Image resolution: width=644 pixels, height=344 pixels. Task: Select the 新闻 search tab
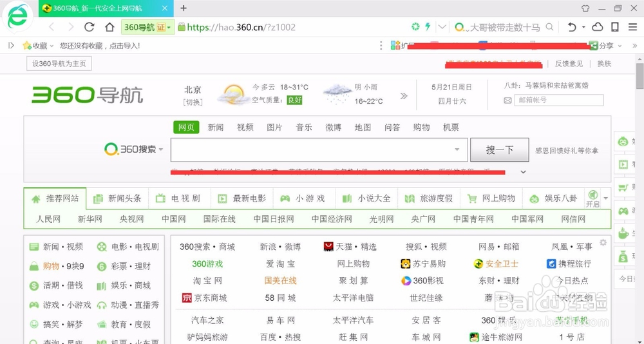pos(216,128)
